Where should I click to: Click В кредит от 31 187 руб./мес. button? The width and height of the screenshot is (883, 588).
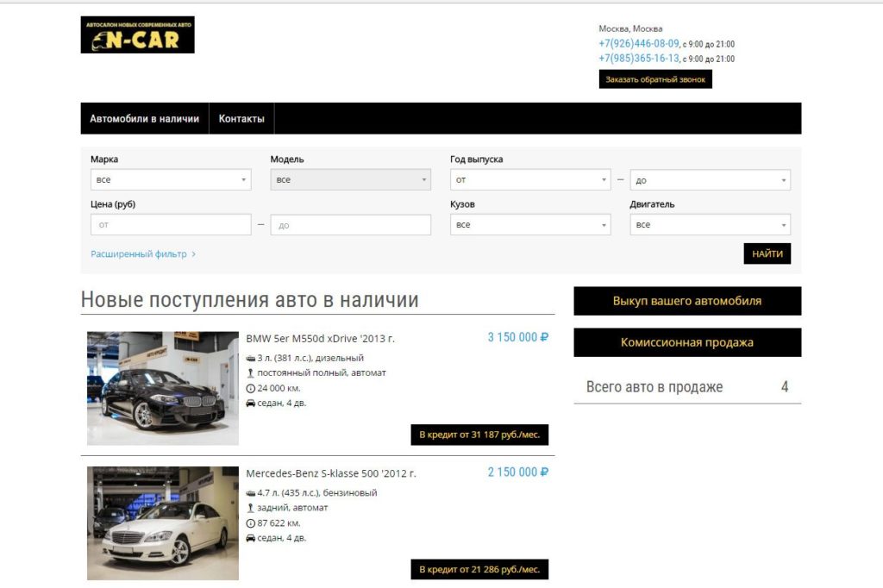479,435
